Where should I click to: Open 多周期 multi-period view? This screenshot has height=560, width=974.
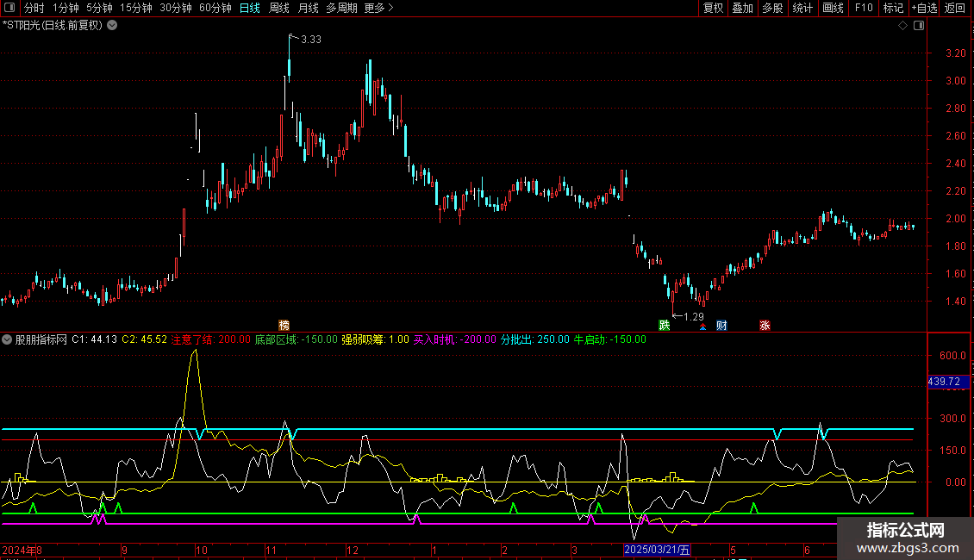341,8
